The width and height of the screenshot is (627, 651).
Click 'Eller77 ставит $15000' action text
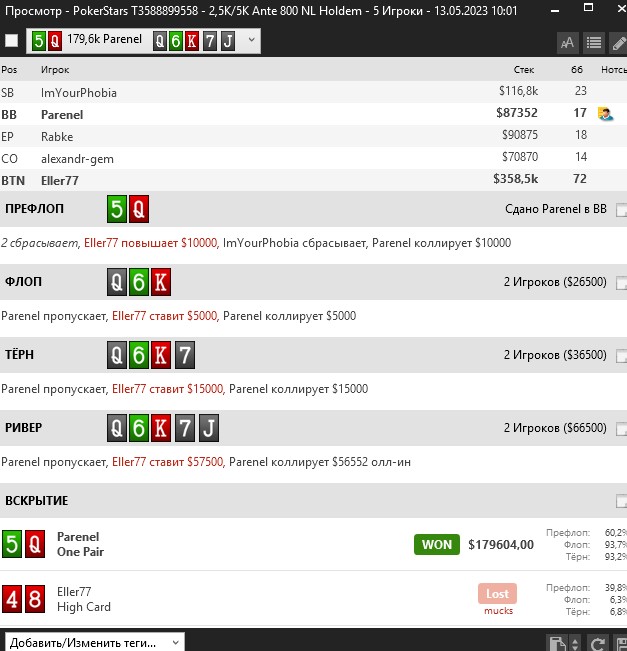tap(168, 389)
